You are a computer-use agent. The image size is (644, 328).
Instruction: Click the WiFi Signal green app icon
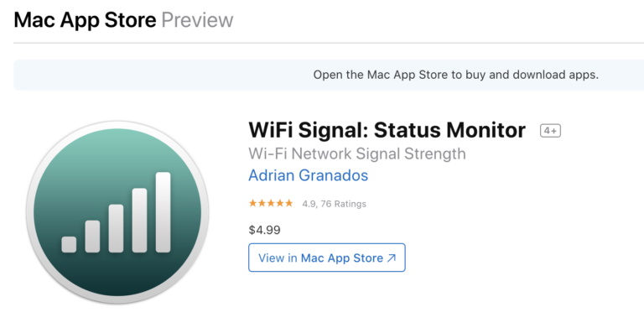117,212
